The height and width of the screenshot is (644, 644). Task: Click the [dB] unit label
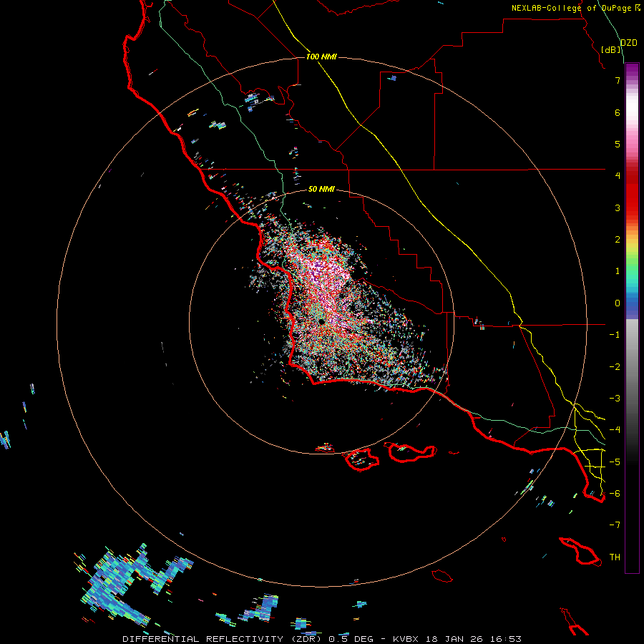click(611, 49)
